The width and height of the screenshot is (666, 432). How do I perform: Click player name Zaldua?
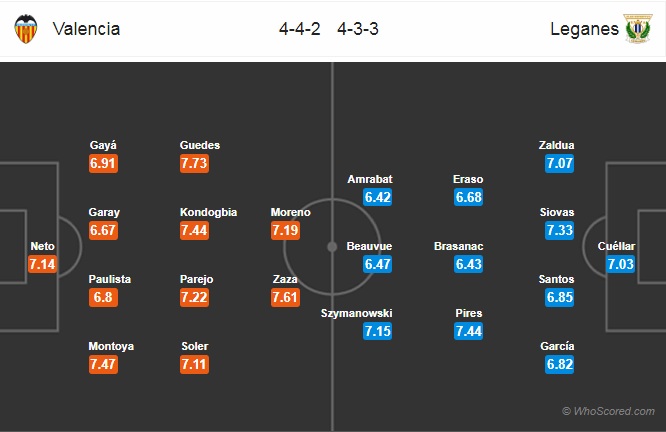556,145
